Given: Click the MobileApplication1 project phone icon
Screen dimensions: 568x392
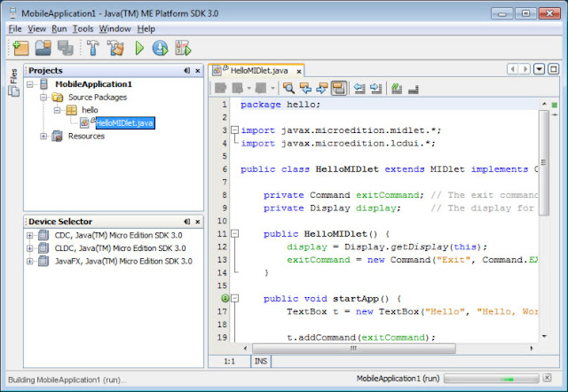Looking at the screenshot, I should coord(43,84).
